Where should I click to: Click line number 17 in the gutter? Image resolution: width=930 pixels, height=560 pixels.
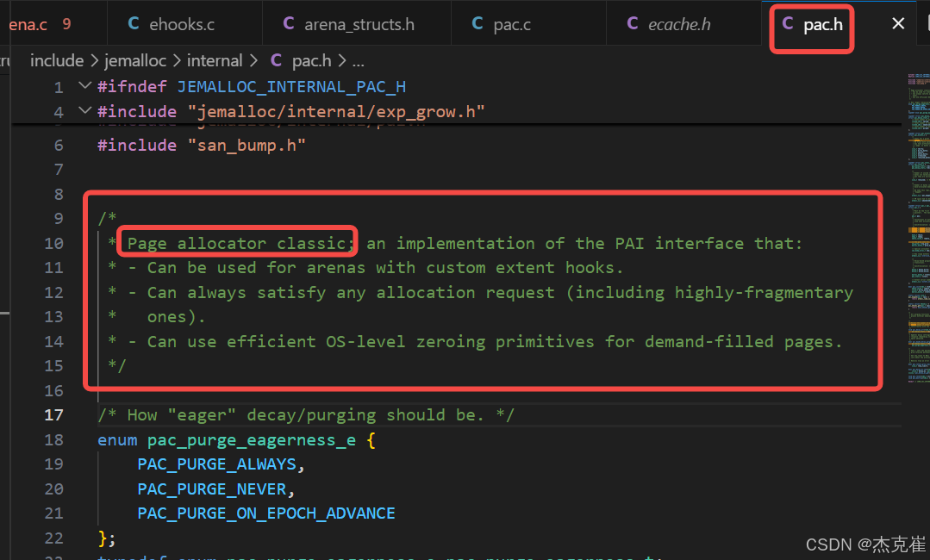[53, 414]
